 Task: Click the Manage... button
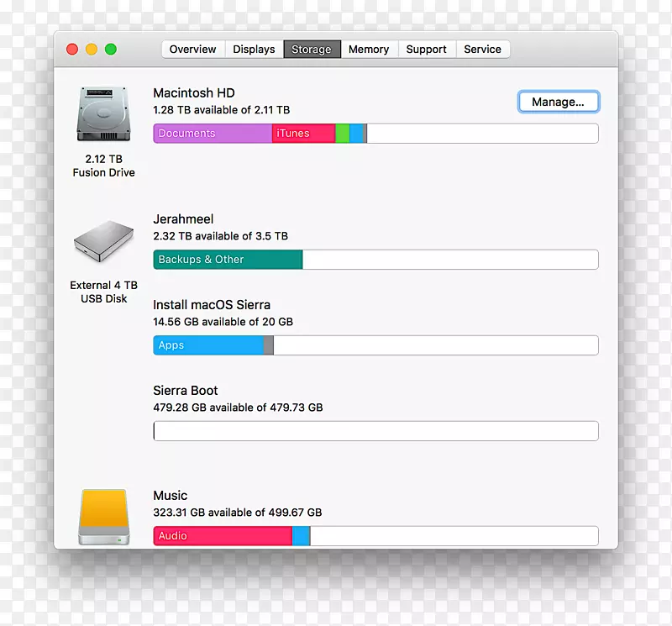click(558, 102)
